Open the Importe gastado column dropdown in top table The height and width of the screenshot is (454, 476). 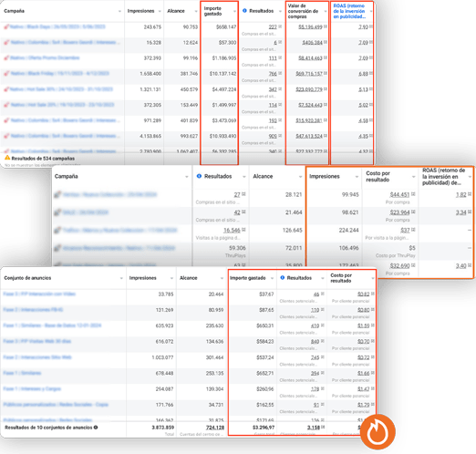(234, 11)
